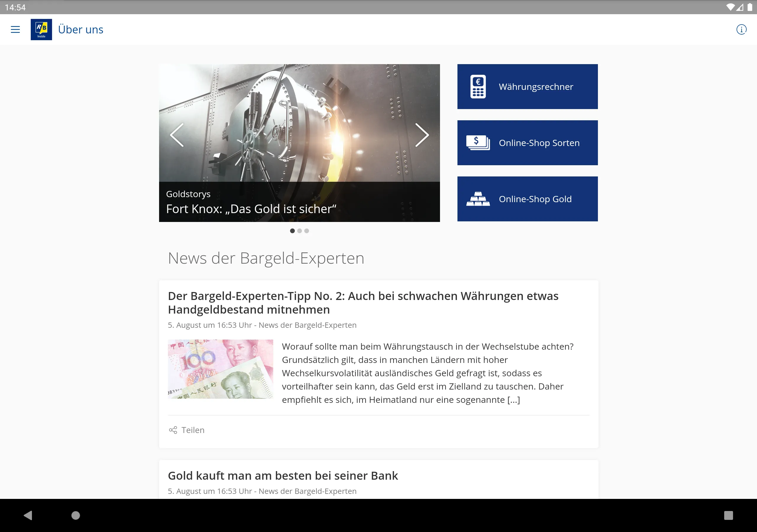Open the hamburger navigation menu
757x532 pixels.
[15, 30]
